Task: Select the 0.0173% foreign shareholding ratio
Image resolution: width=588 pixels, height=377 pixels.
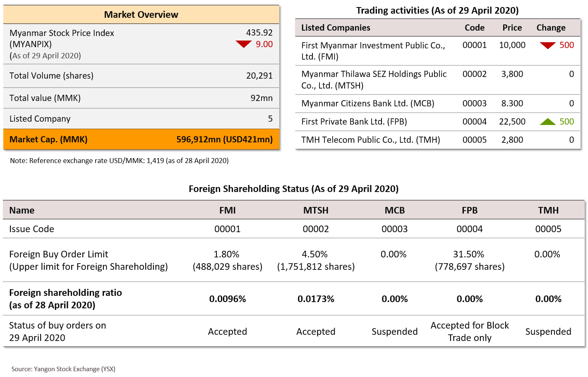Action: pyautogui.click(x=316, y=299)
